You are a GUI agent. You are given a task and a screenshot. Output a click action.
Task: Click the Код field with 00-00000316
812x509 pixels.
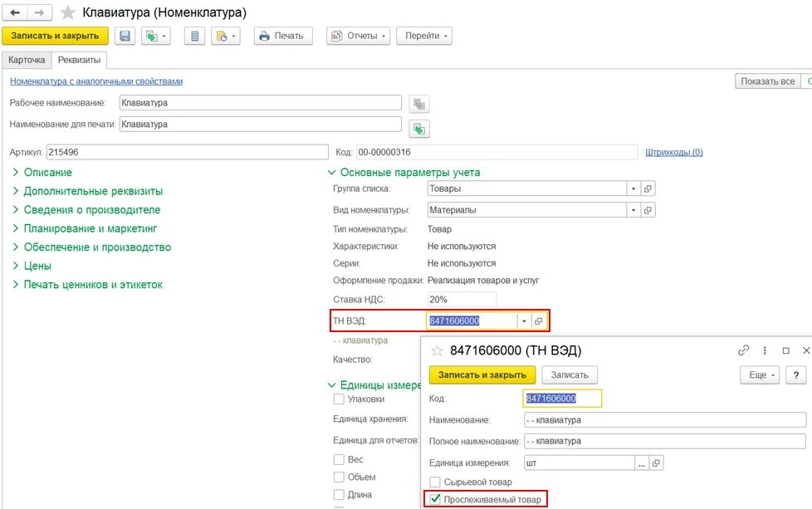coord(497,152)
